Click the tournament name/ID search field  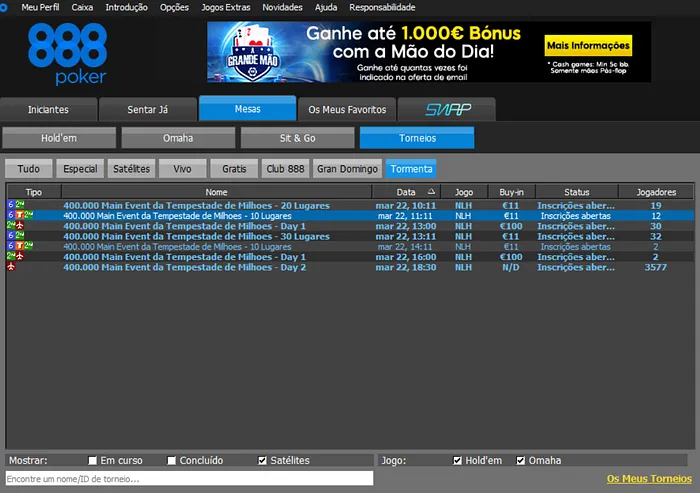189,479
